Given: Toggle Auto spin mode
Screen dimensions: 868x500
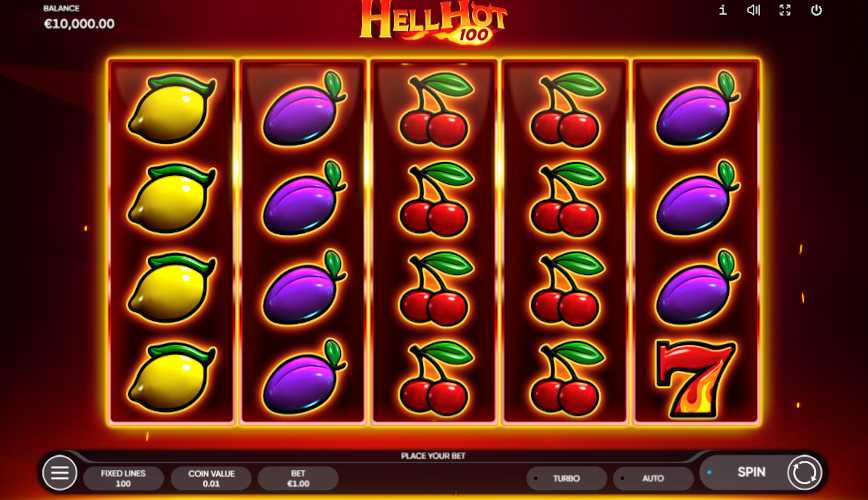Looking at the screenshot, I should coord(653,478).
